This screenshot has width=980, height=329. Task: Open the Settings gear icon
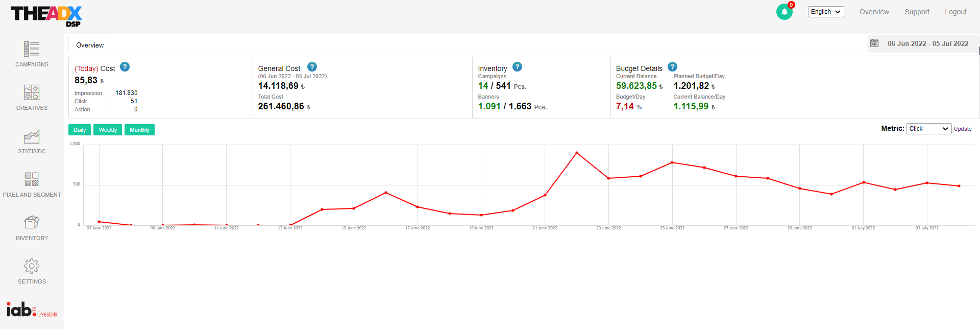pyautogui.click(x=32, y=266)
